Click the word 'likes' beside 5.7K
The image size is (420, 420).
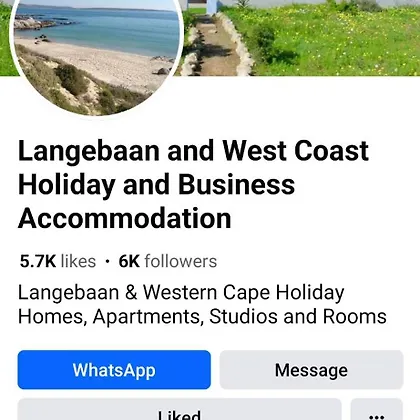[78, 261]
